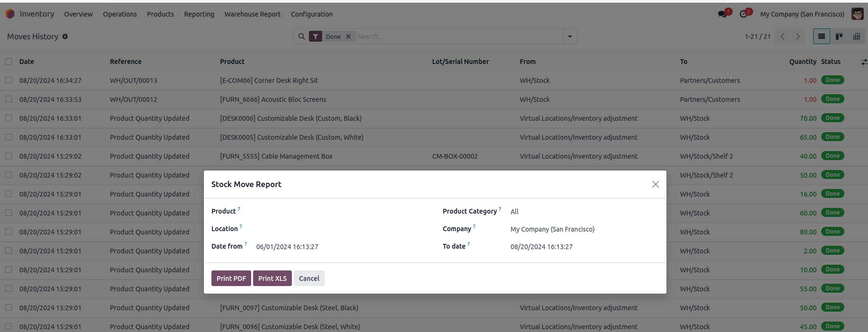Open the Warehouse Report menu
The image size is (868, 332).
coord(253,14)
